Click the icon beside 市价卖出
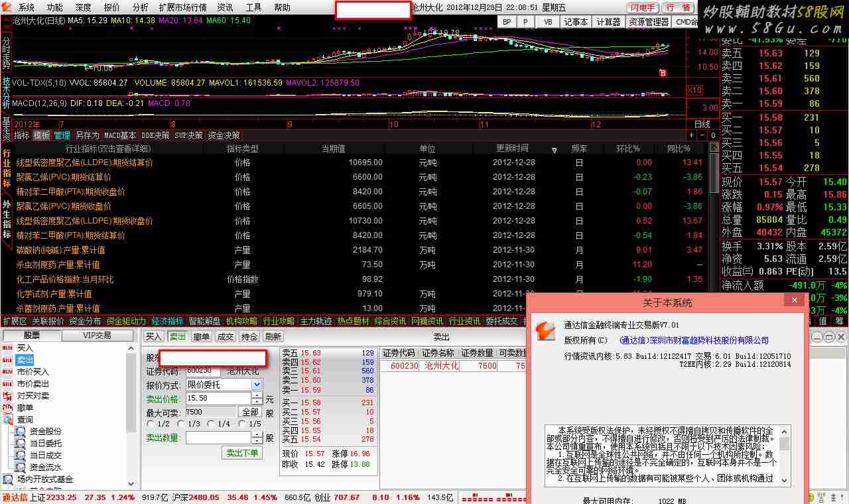This screenshot has width=849, height=504. coord(8,383)
